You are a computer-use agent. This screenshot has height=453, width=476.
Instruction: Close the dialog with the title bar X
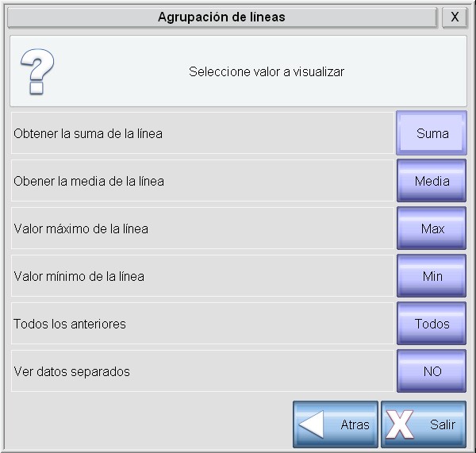(x=455, y=17)
